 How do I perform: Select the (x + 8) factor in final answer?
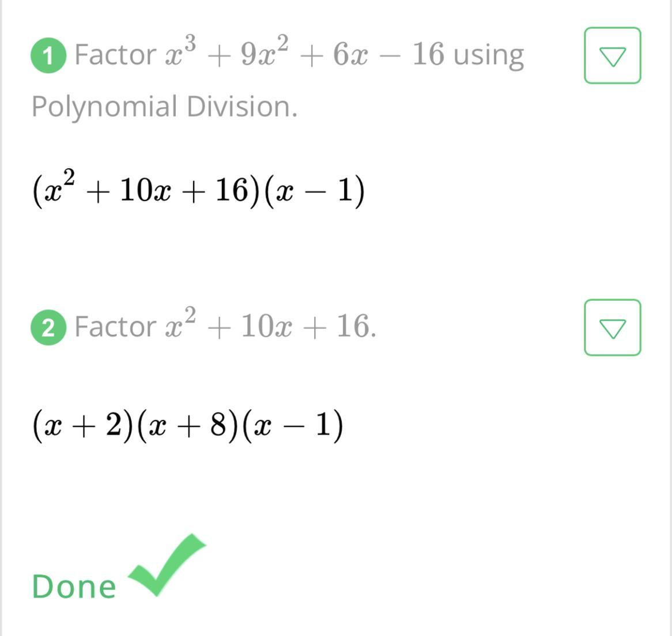coord(188,426)
